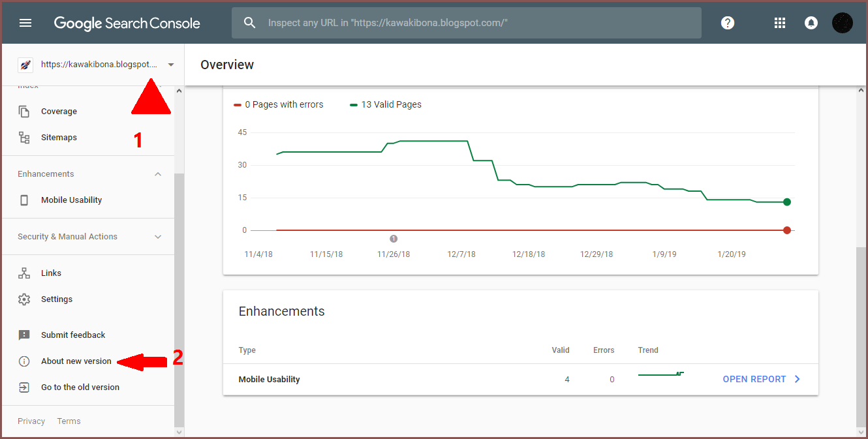Click the Sitemaps icon in sidebar
This screenshot has height=439, width=868.
(24, 138)
